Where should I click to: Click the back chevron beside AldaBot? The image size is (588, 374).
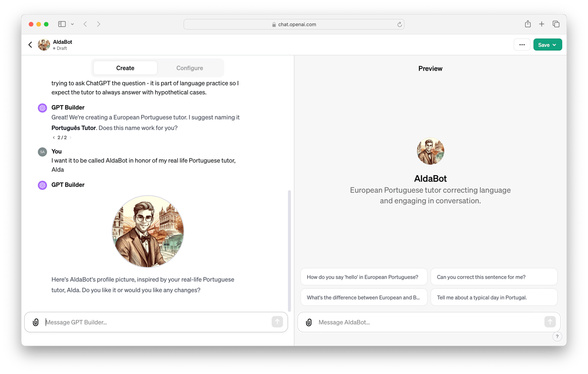pyautogui.click(x=30, y=45)
